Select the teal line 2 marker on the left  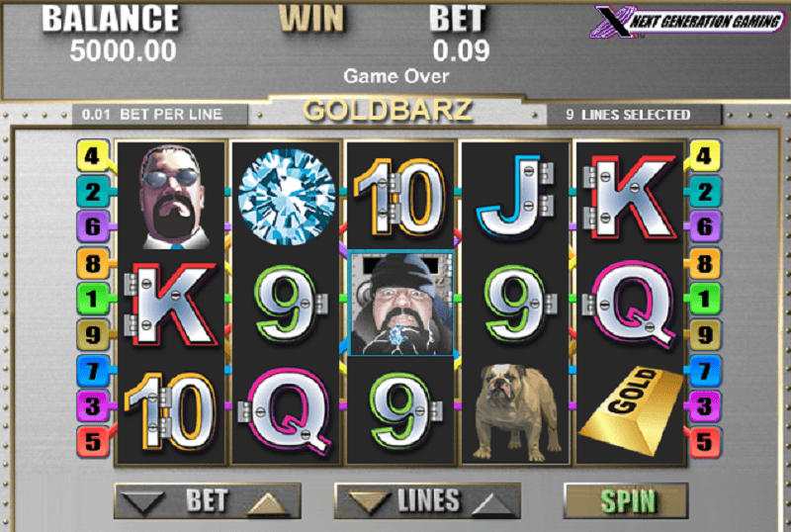tap(93, 192)
